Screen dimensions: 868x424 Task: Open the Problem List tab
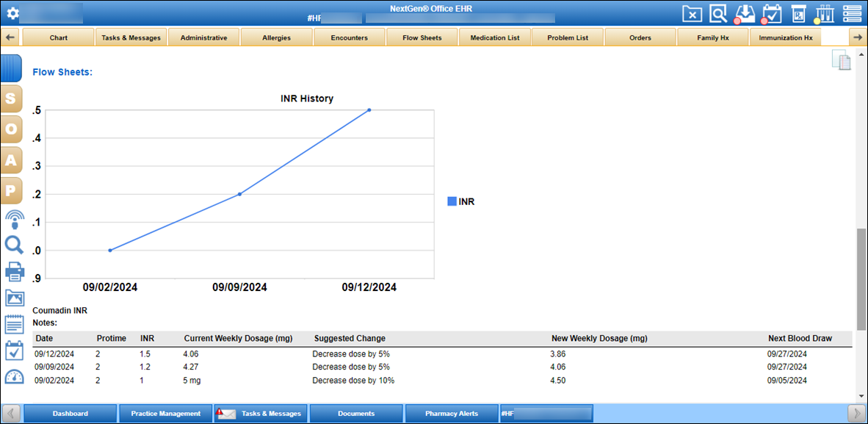(x=567, y=37)
